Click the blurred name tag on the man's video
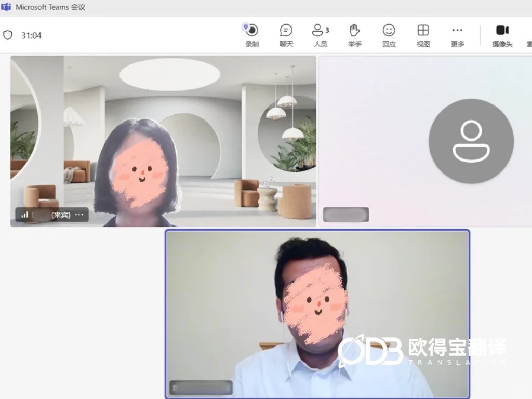Viewport: 532px width, 399px height. [201, 388]
